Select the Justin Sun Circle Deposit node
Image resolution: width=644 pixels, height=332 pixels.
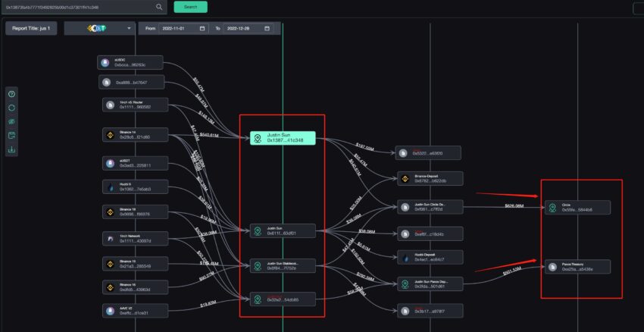[430, 207]
